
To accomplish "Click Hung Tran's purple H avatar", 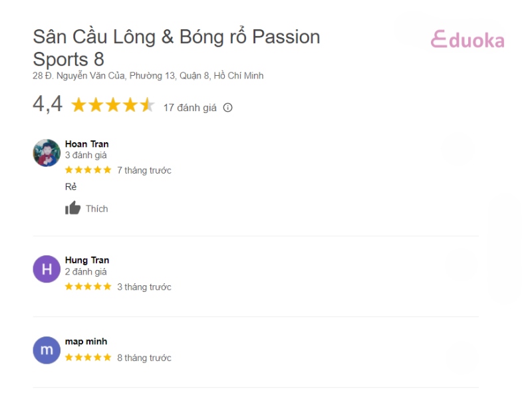I will (x=47, y=269).
